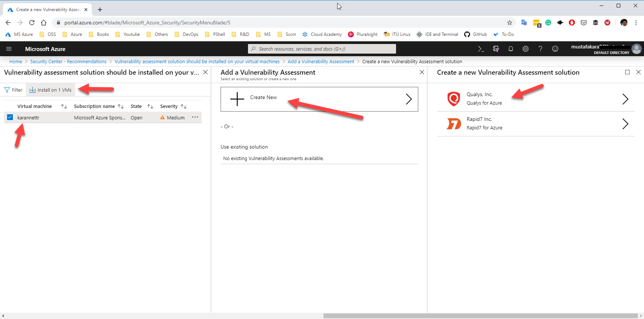Launch Cloud Shell from the top bar
This screenshot has height=319, width=644.
[481, 49]
